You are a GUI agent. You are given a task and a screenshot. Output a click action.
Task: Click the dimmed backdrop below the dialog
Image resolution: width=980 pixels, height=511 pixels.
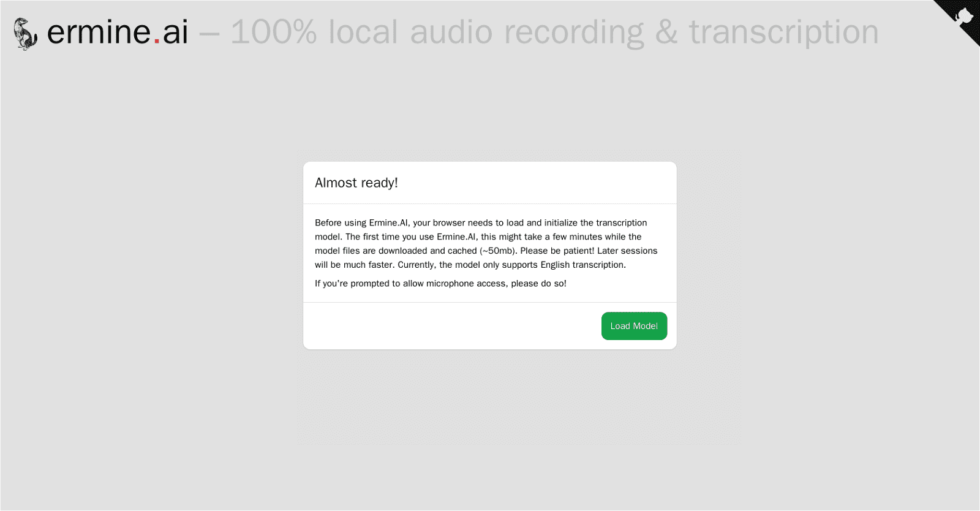click(490, 429)
